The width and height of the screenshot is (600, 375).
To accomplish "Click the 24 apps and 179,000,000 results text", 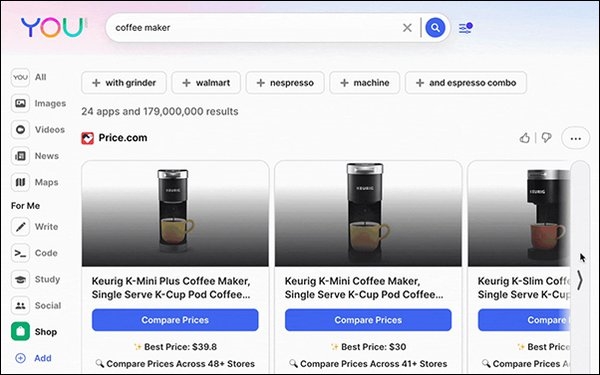I will coord(160,111).
